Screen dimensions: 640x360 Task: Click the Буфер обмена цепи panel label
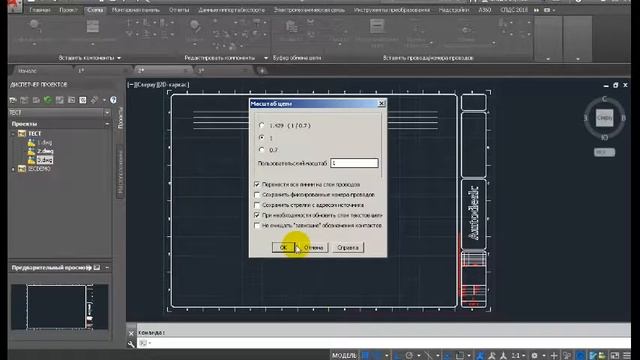click(297, 58)
